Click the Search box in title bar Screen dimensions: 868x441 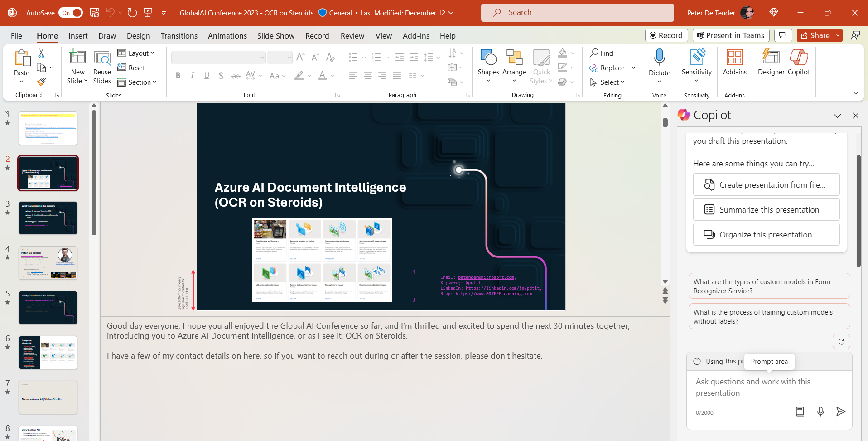click(577, 13)
